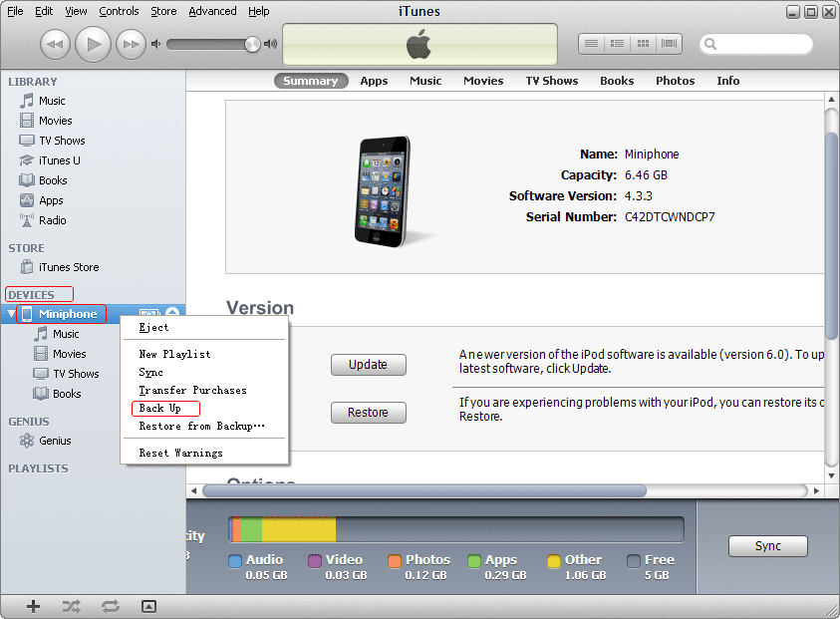Click the Update button

367,365
